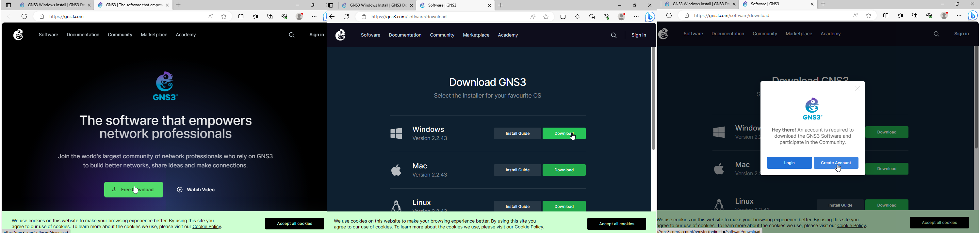Open profile menu in middle browser window
The height and width of the screenshot is (233, 980).
click(622, 17)
